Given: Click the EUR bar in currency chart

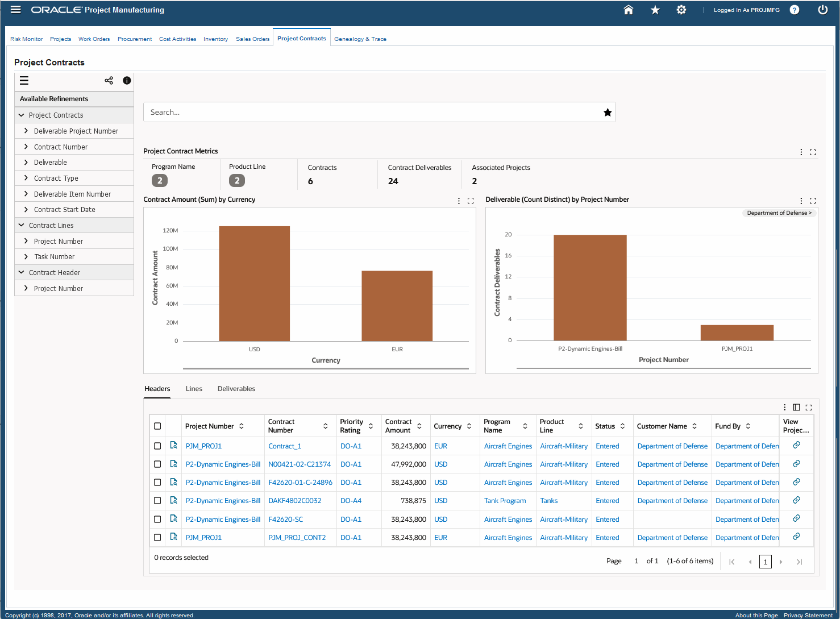Looking at the screenshot, I should click(x=397, y=306).
